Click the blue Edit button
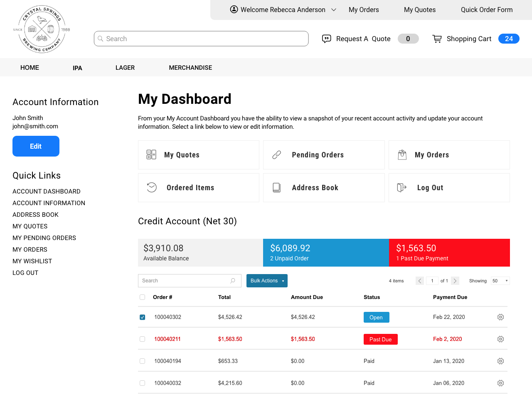 36,146
